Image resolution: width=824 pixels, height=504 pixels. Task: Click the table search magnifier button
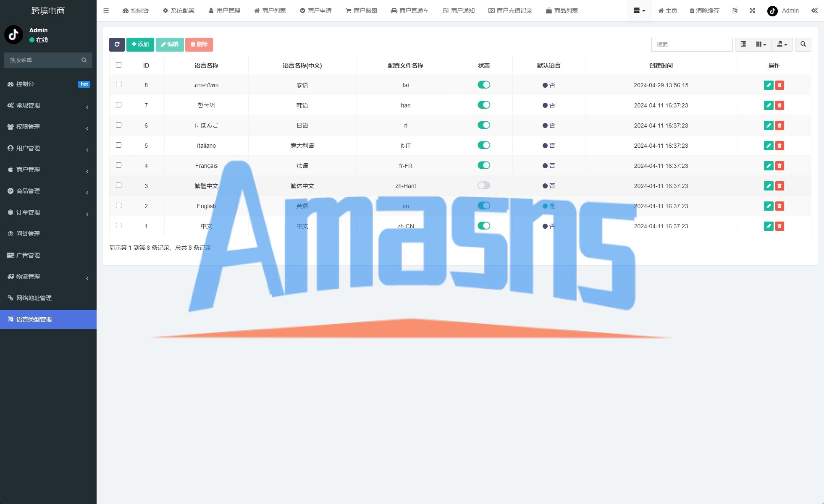(803, 44)
